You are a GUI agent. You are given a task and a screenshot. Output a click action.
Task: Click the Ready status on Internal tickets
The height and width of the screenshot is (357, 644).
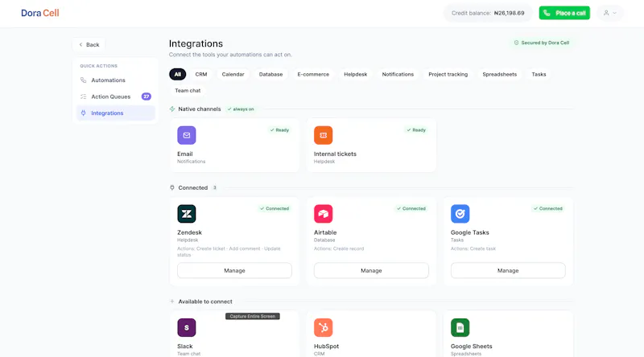point(416,130)
